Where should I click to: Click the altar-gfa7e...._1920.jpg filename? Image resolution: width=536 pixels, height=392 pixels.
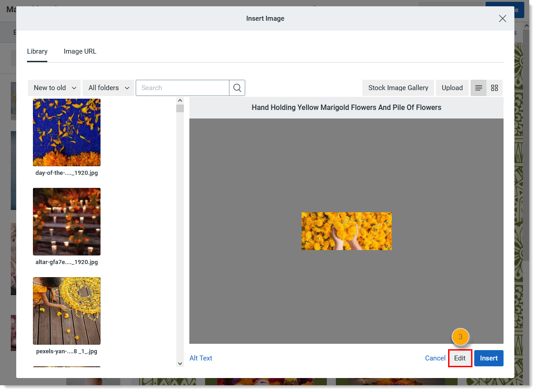(67, 262)
